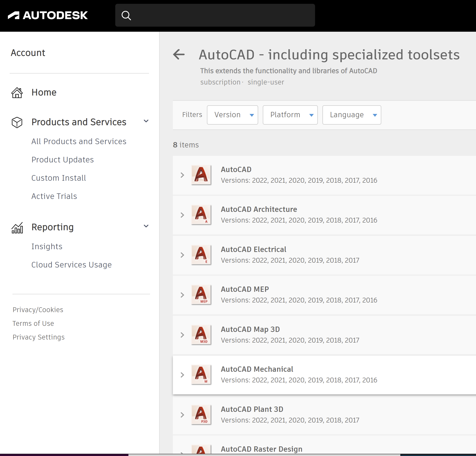Click the Autodesk logo
Image resolution: width=476 pixels, height=456 pixels.
coord(48,15)
